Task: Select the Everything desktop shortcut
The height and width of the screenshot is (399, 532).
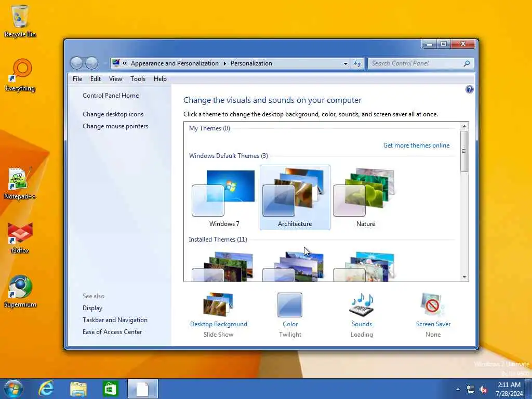Action: click(x=20, y=75)
